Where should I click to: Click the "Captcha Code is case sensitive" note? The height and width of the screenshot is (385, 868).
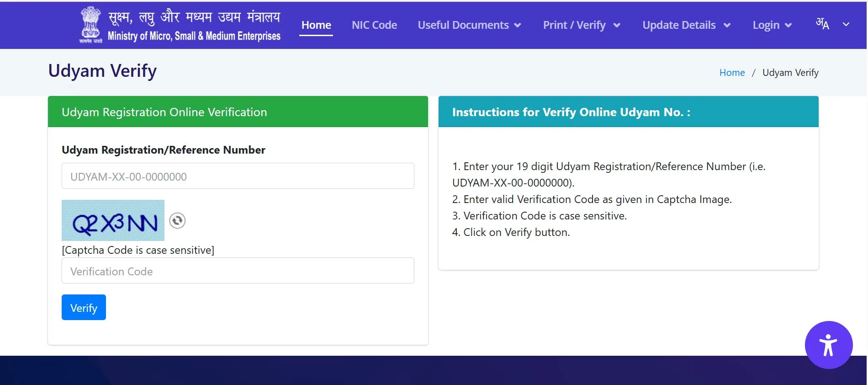tap(138, 250)
